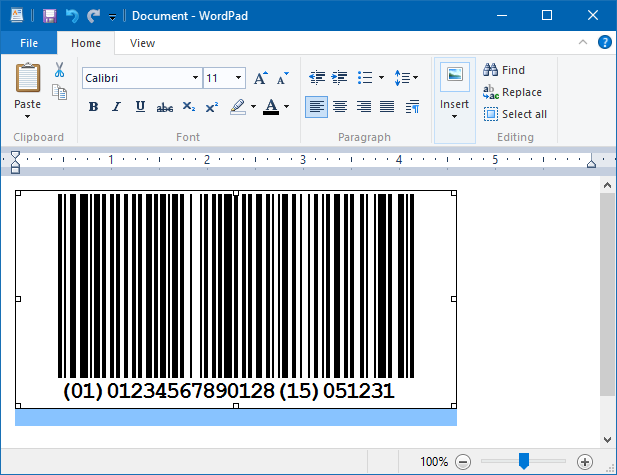617x475 pixels.
Task: Expand highlight color dropdown arrow
Action: [253, 107]
